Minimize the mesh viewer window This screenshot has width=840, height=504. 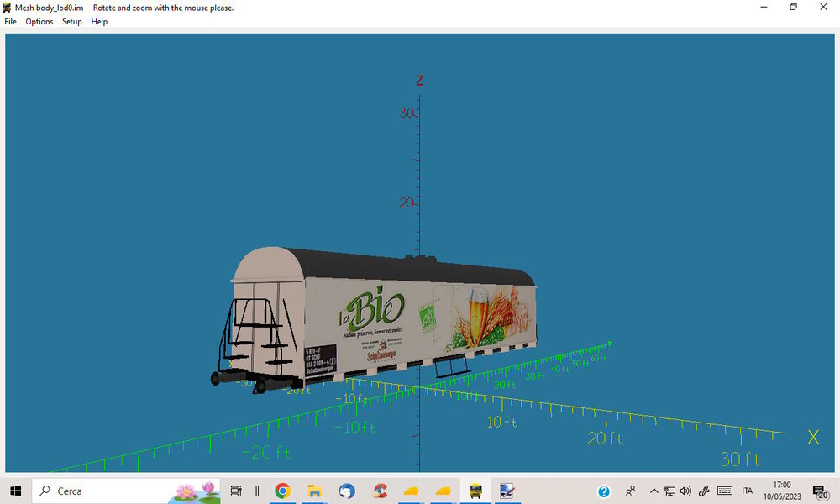764,7
